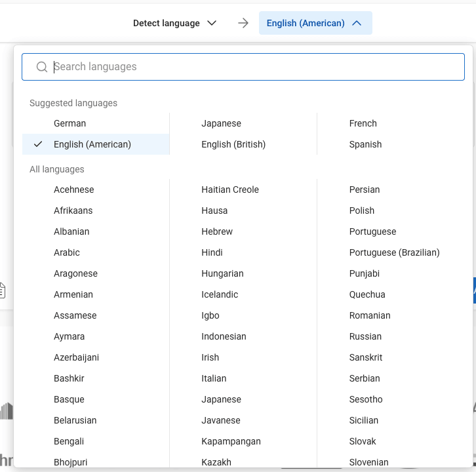Select French in suggested languages
Screen dimensions: 476x472
[x=363, y=123]
